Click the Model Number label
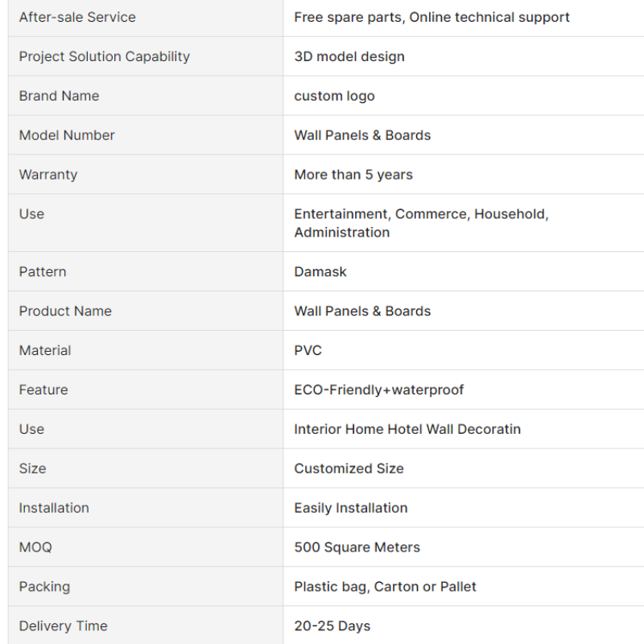The image size is (644, 644). click(67, 135)
